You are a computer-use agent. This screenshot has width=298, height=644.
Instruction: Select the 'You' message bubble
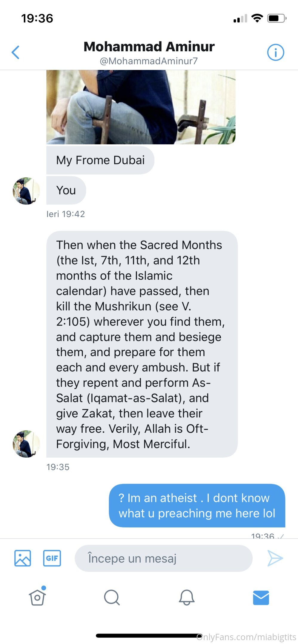(x=66, y=190)
